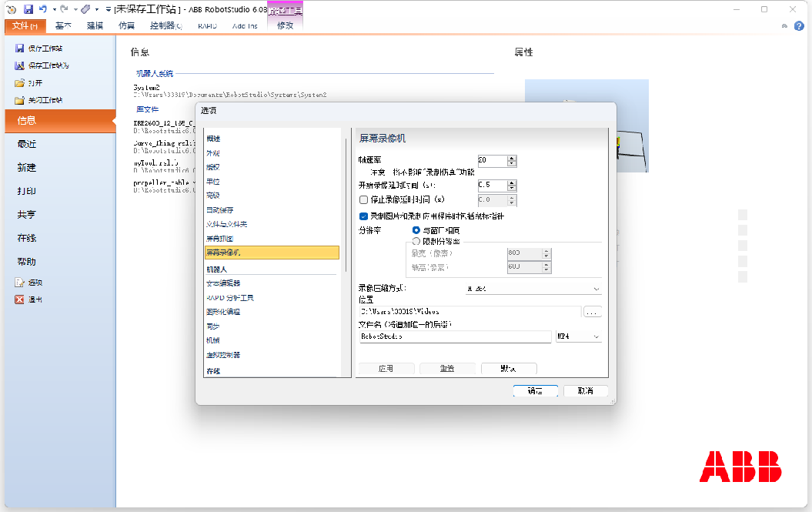Image resolution: width=812 pixels, height=512 pixels.
Task: Click the save icon in the quick access toolbar
Action: point(28,9)
